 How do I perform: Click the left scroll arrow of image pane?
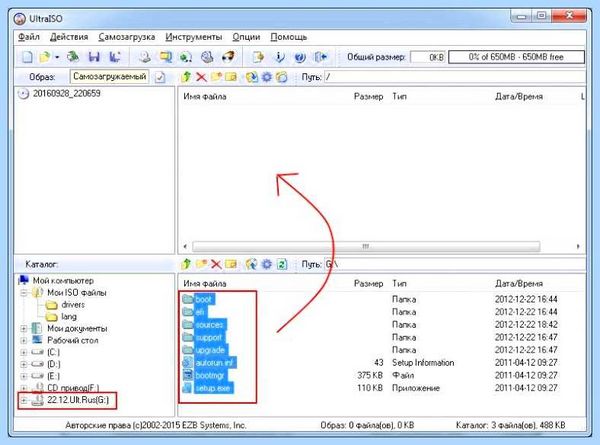[x=185, y=246]
